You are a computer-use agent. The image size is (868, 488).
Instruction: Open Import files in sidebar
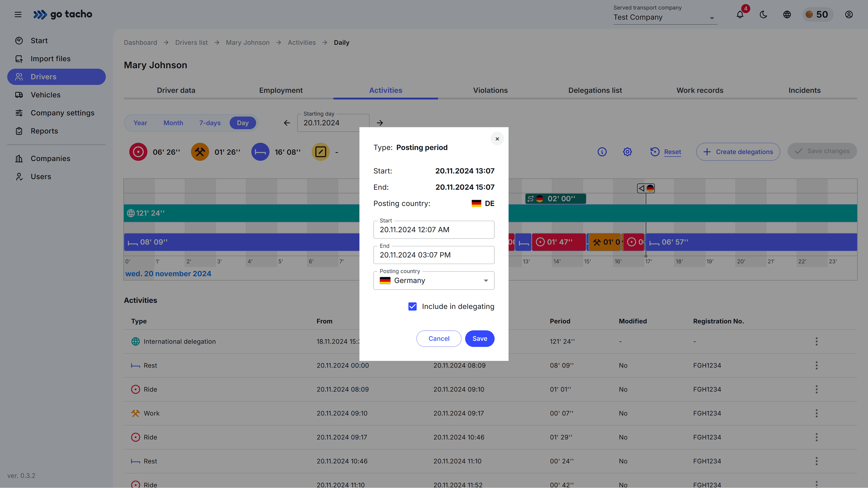pos(57,58)
